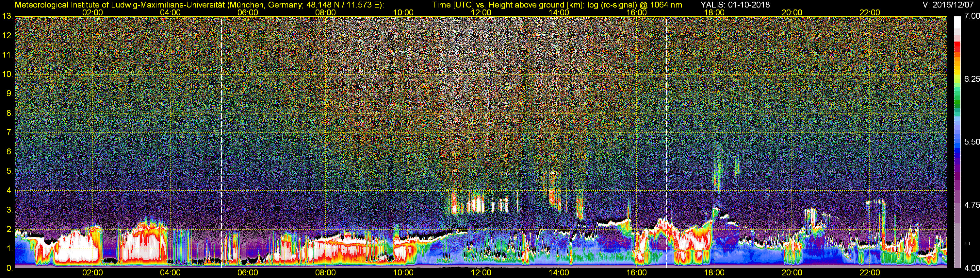Click the 14:00 label on the top time axis
Viewport: 980px width, 278px height.
(x=559, y=12)
